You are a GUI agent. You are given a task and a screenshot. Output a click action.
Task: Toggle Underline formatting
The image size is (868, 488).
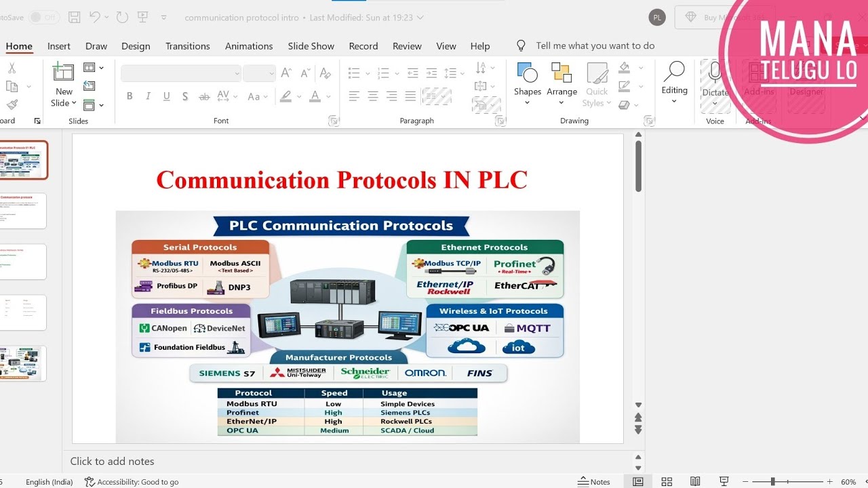pos(167,96)
